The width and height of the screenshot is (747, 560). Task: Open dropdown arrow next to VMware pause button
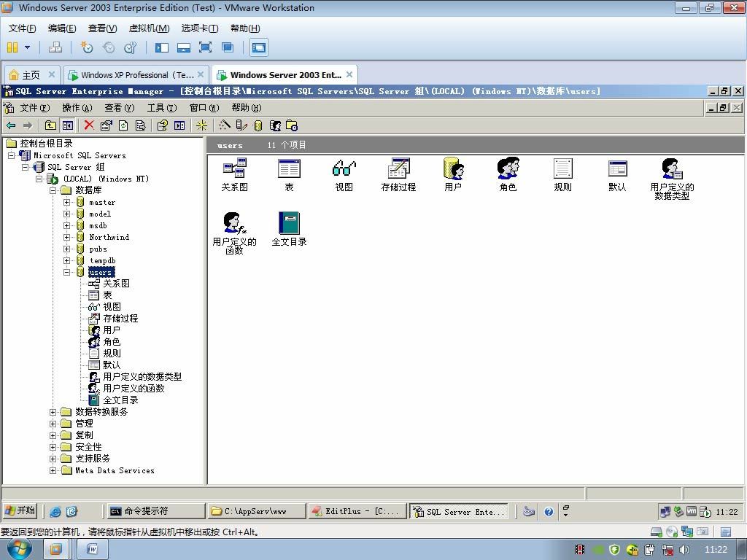pyautogui.click(x=27, y=47)
